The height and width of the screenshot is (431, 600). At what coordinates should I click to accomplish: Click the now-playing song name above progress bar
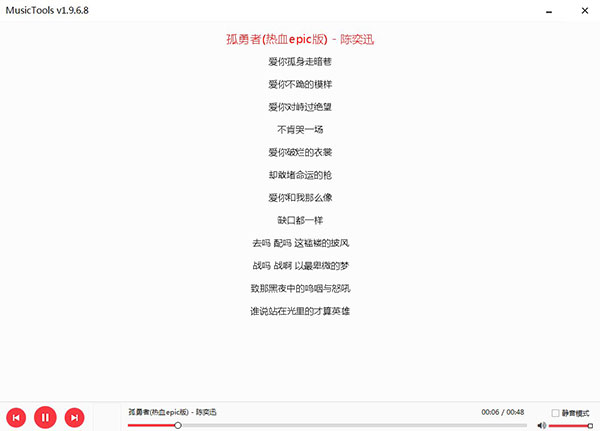(x=172, y=412)
